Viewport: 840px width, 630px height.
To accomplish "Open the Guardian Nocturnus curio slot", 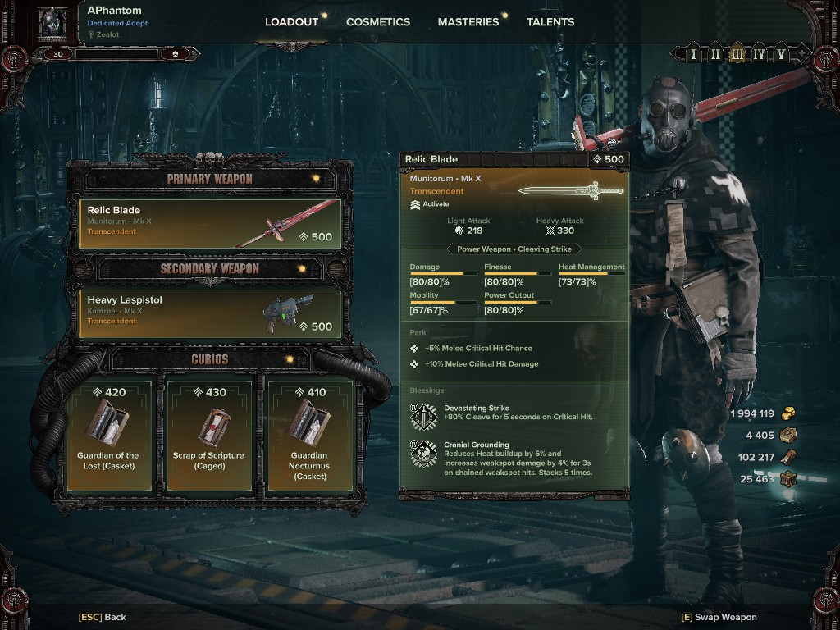I will click(x=309, y=435).
